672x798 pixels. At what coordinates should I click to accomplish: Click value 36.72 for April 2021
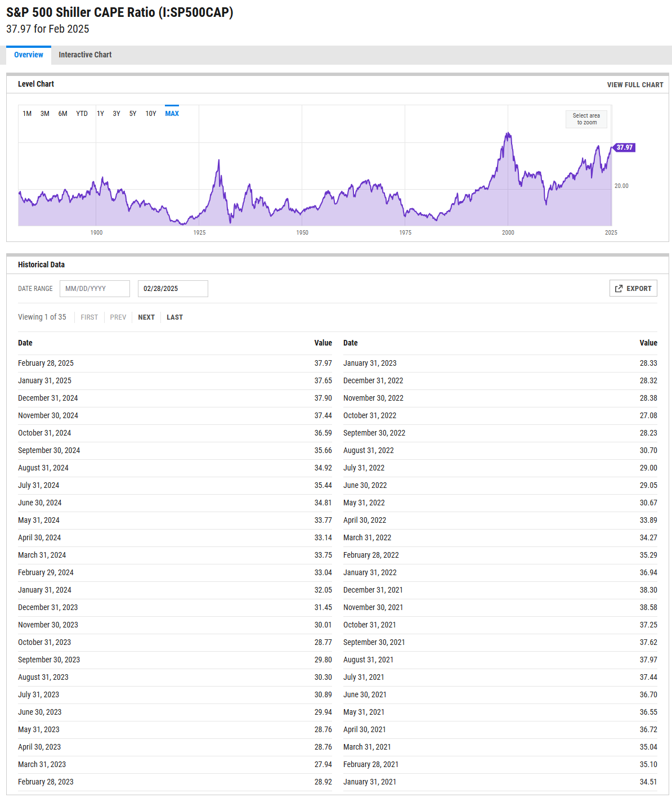coord(648,730)
